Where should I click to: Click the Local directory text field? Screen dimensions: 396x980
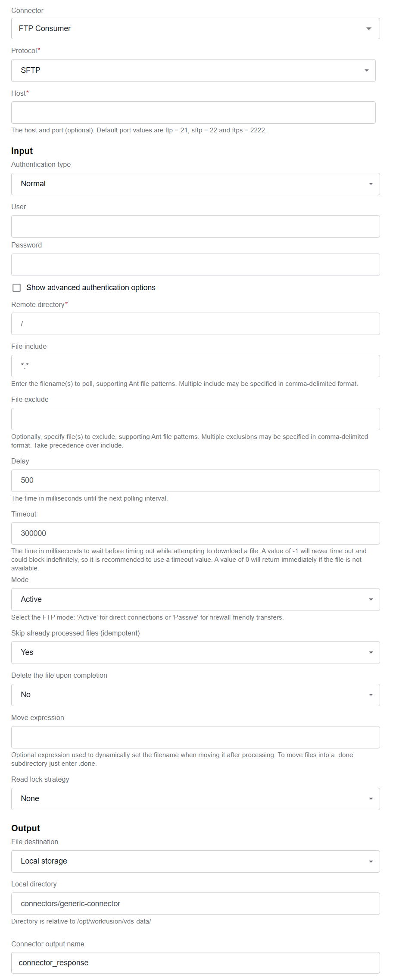point(195,904)
